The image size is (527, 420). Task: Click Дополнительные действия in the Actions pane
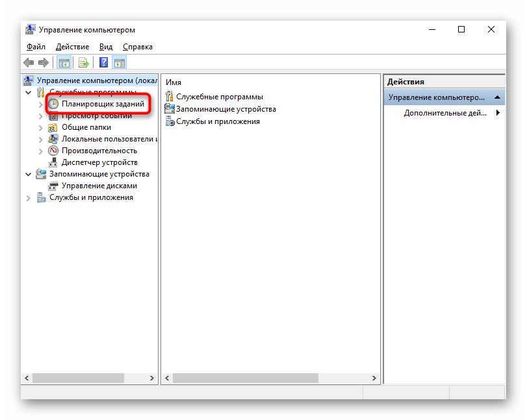[x=445, y=113]
